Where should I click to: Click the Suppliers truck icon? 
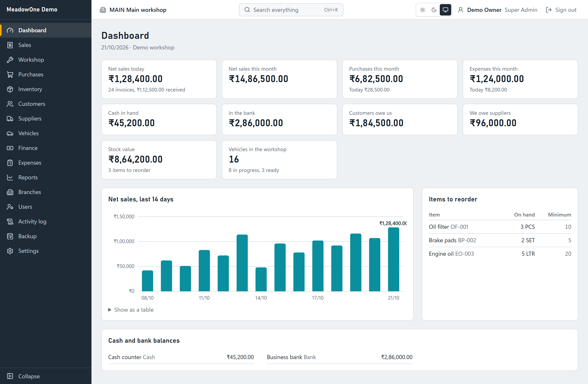[x=10, y=119]
